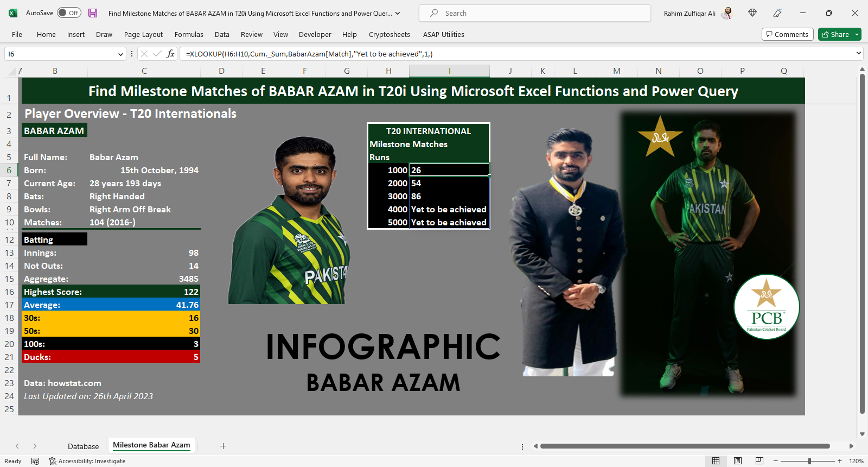Open the Cryptosheets tab
The width and height of the screenshot is (868, 467).
pos(390,34)
